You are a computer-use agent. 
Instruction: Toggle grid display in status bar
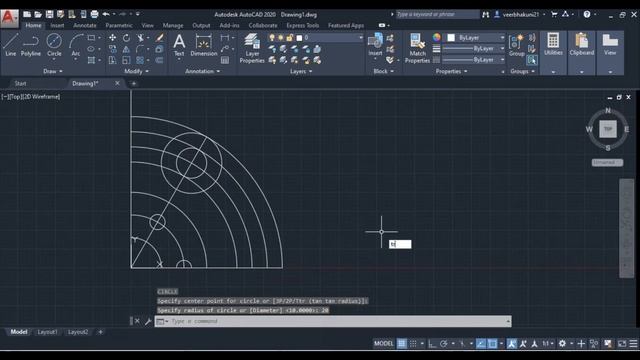coord(402,344)
